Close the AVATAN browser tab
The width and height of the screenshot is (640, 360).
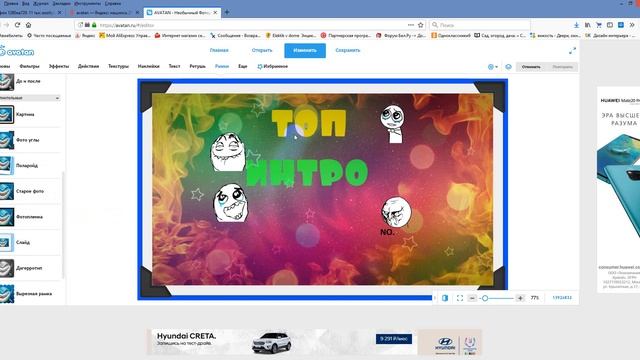pos(215,13)
